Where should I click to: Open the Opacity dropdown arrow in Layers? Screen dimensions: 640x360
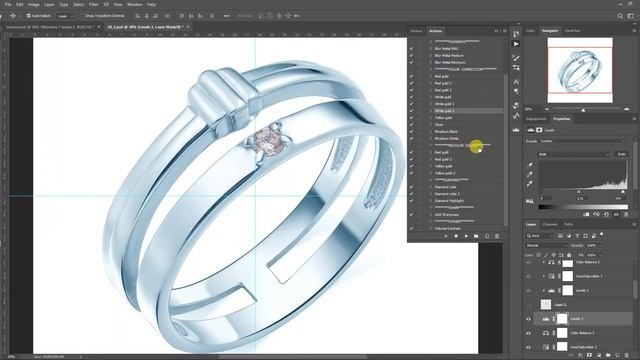(x=600, y=245)
